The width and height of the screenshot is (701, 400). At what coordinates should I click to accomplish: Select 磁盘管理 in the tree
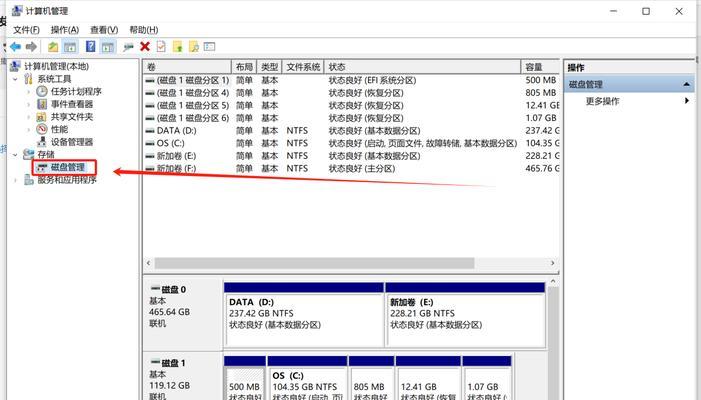click(x=68, y=167)
